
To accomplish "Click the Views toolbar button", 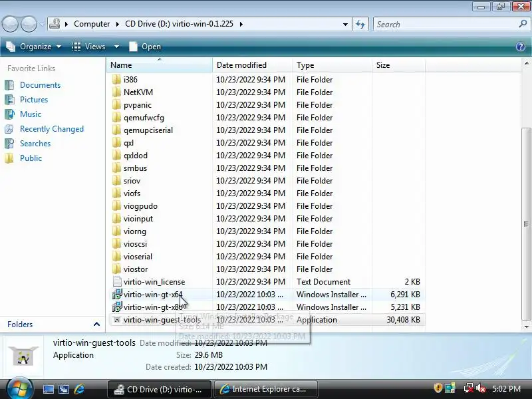I will pyautogui.click(x=89, y=47).
